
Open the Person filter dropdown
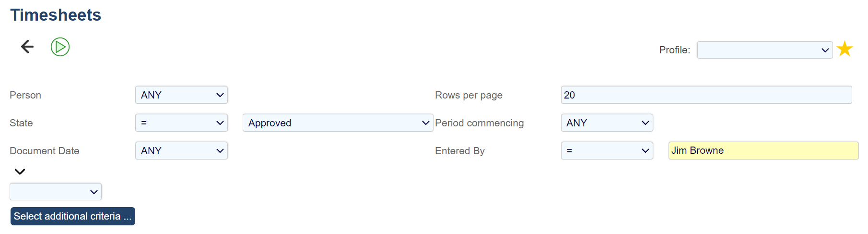tap(181, 95)
